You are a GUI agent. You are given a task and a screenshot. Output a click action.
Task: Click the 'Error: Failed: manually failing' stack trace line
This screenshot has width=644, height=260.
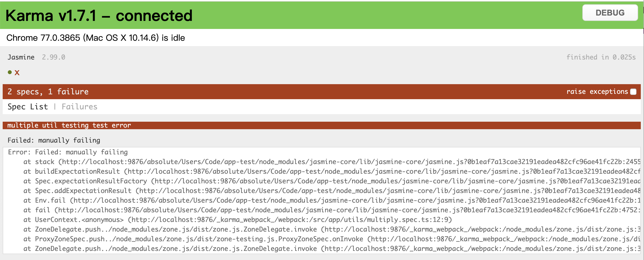tap(68, 152)
